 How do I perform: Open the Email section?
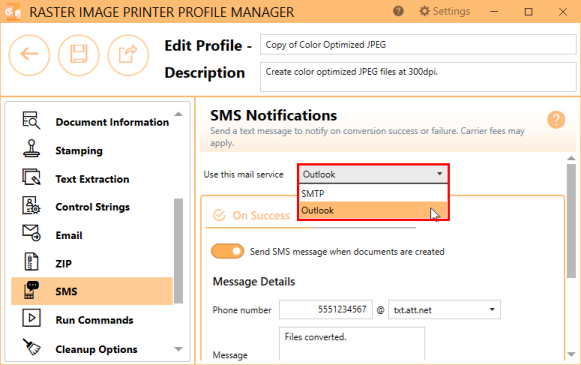click(x=69, y=235)
